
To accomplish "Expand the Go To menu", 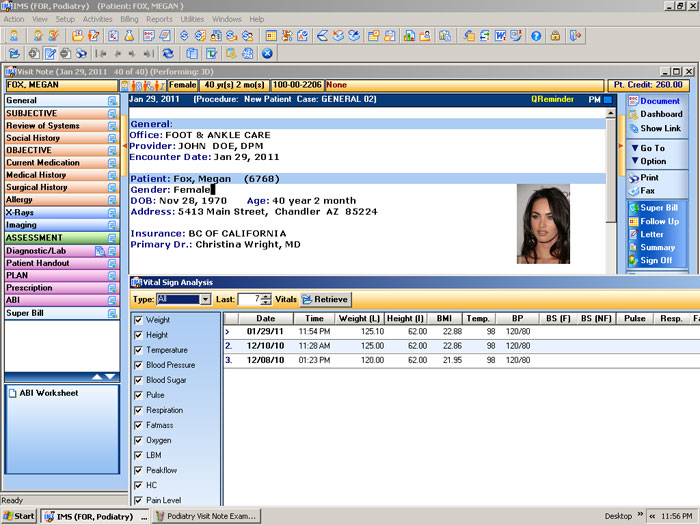I will tap(648, 148).
